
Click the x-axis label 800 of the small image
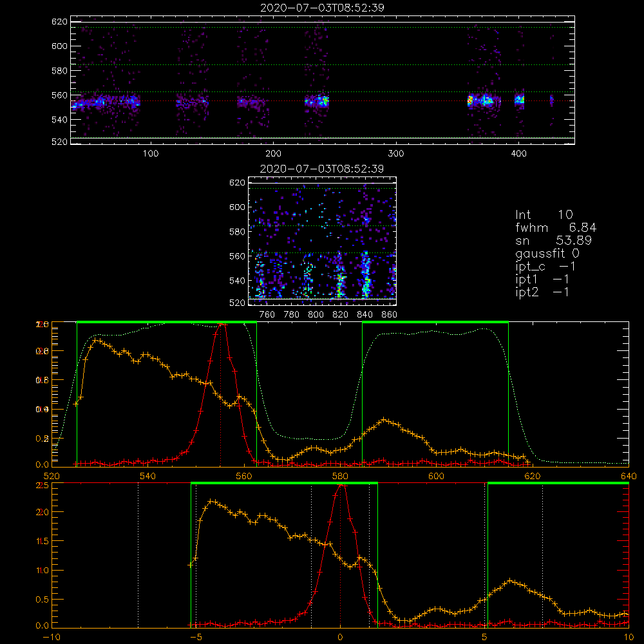[x=316, y=315]
